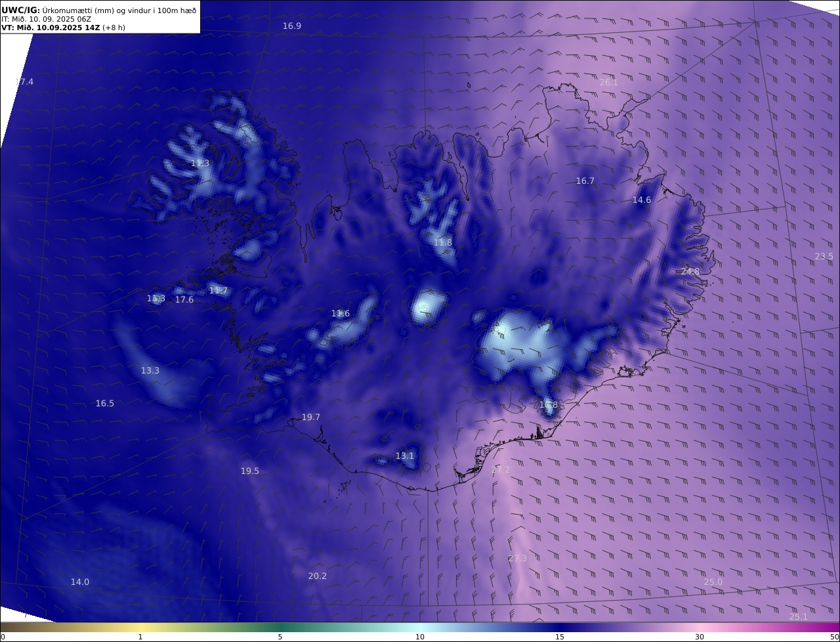This screenshot has width=840, height=642.
Task: Click the 13.1 value label
Action: coord(405,456)
